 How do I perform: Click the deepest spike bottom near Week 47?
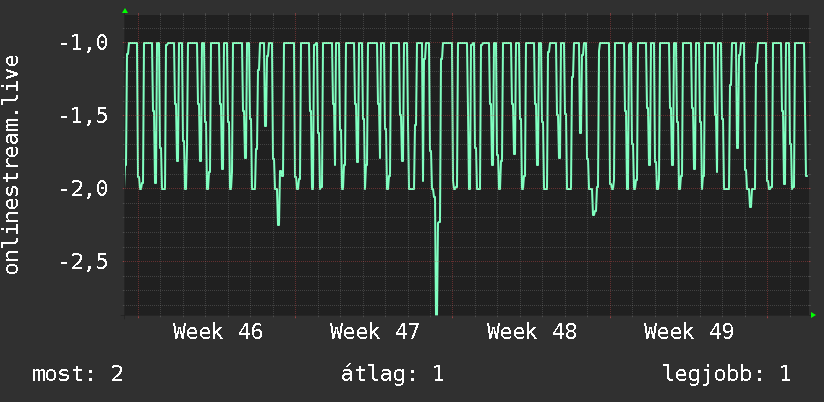pyautogui.click(x=437, y=312)
